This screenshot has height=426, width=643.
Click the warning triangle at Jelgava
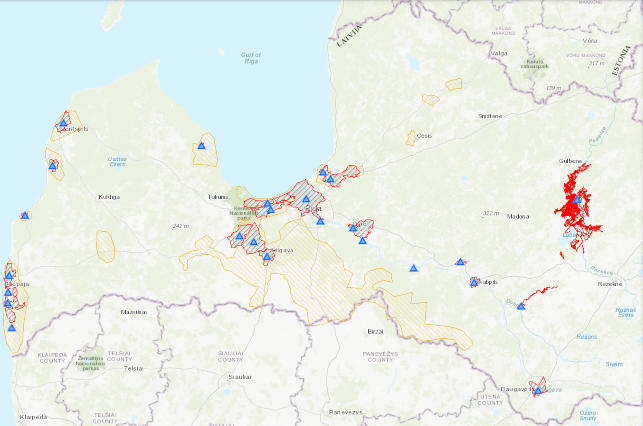point(268,257)
